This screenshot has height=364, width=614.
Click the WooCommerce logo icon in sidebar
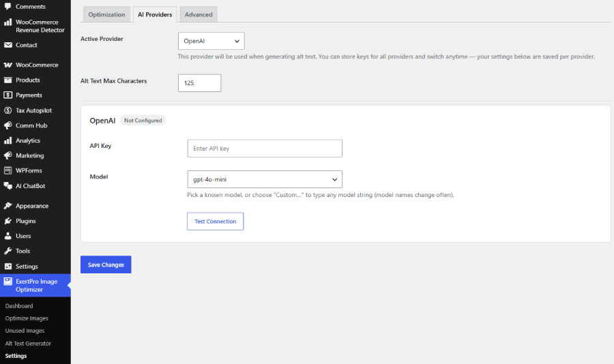click(8, 65)
